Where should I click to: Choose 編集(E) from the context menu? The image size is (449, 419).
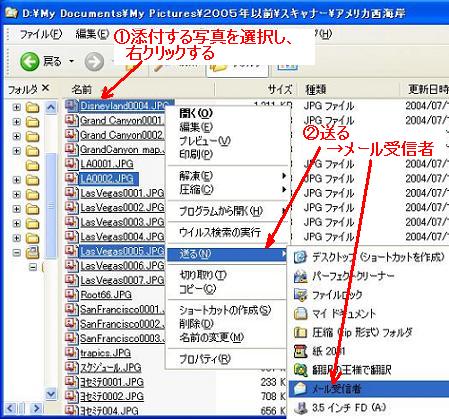(x=196, y=127)
